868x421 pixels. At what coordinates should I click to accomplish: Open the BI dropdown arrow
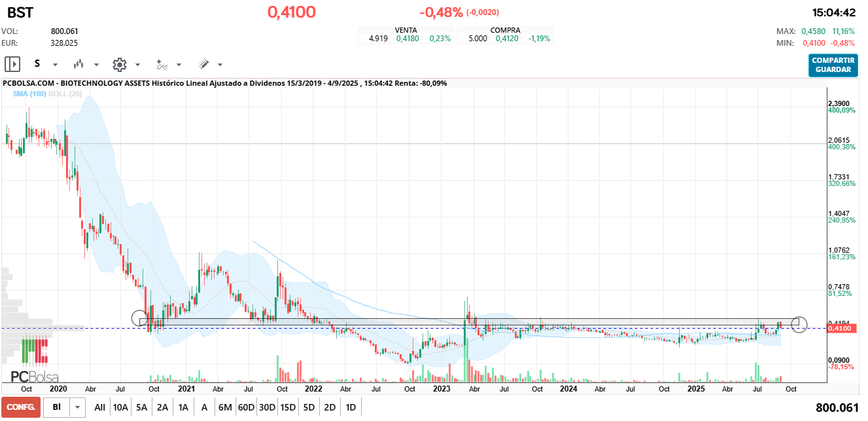[x=78, y=407]
